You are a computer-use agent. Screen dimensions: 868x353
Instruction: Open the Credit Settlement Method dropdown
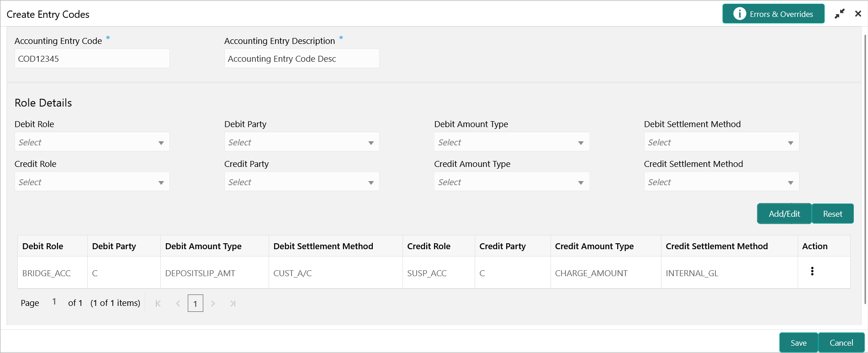tap(721, 182)
